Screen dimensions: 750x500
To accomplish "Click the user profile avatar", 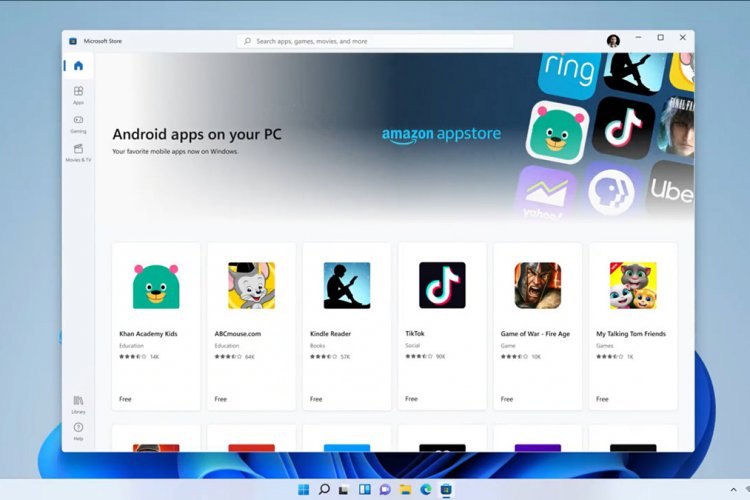I will tap(613, 41).
